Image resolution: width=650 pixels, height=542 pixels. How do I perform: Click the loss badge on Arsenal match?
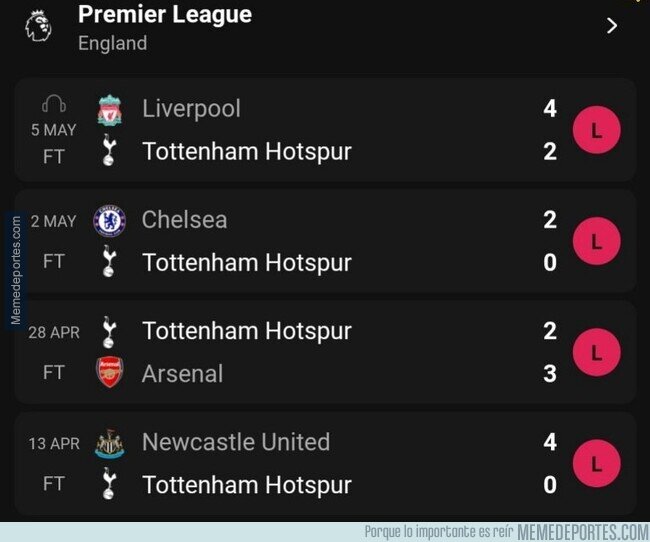coord(596,352)
